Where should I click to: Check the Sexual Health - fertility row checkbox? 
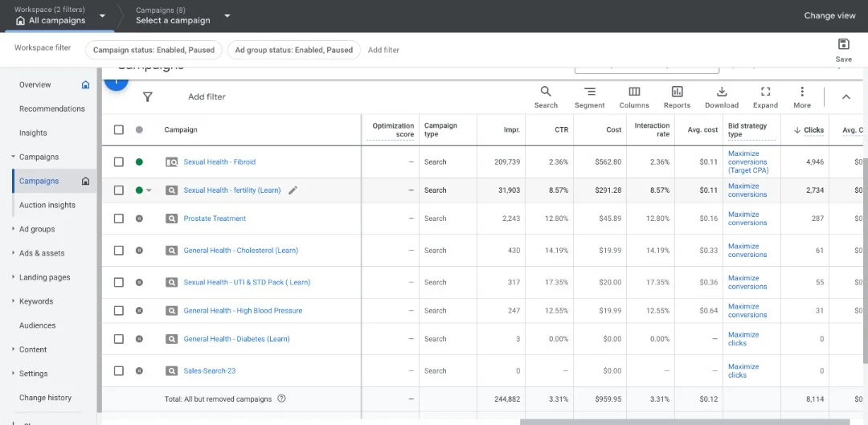click(118, 190)
